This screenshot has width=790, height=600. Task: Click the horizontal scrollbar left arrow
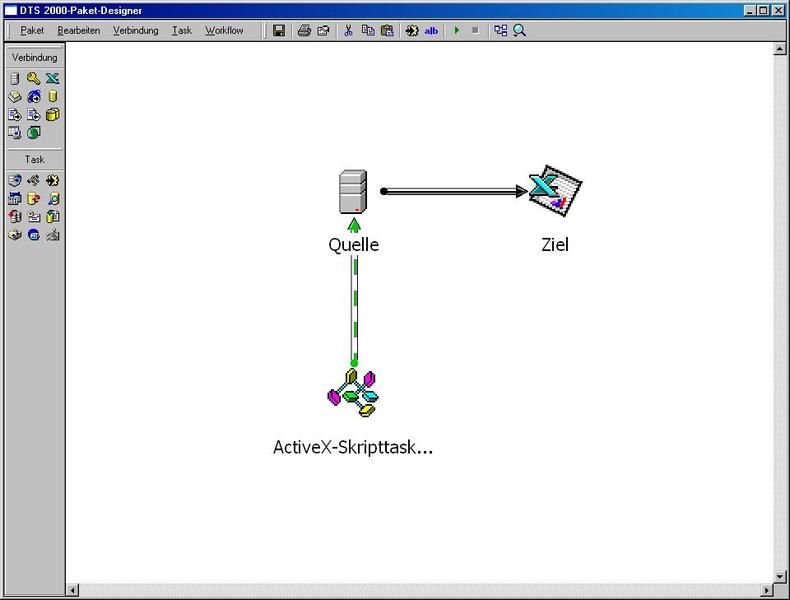coord(73,589)
